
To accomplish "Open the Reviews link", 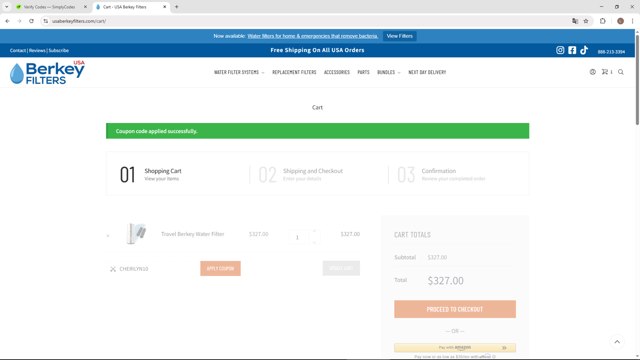I will click(x=37, y=51).
